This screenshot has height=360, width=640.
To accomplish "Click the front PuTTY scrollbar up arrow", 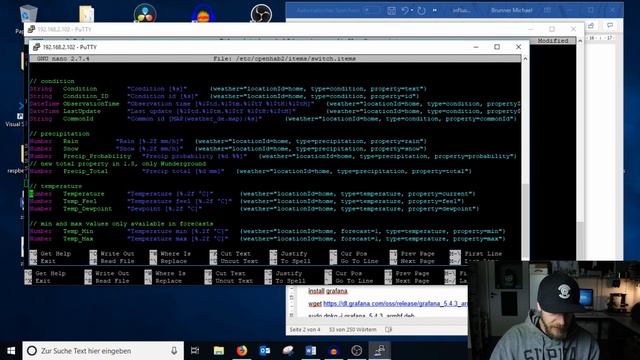I will click(x=525, y=59).
